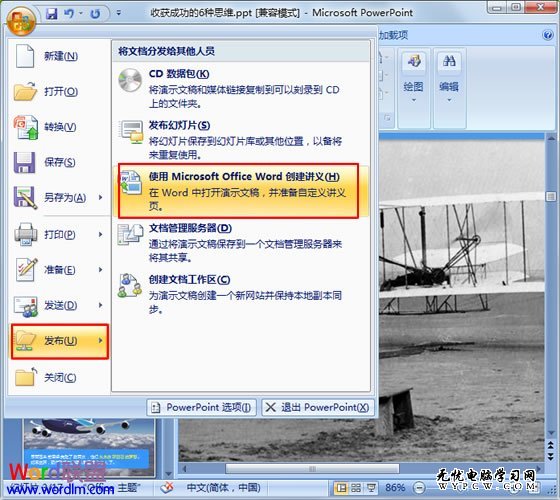Image resolution: width=560 pixels, height=500 pixels.
Task: Click the Undo arrow in quick access toolbar
Action: click(x=69, y=14)
